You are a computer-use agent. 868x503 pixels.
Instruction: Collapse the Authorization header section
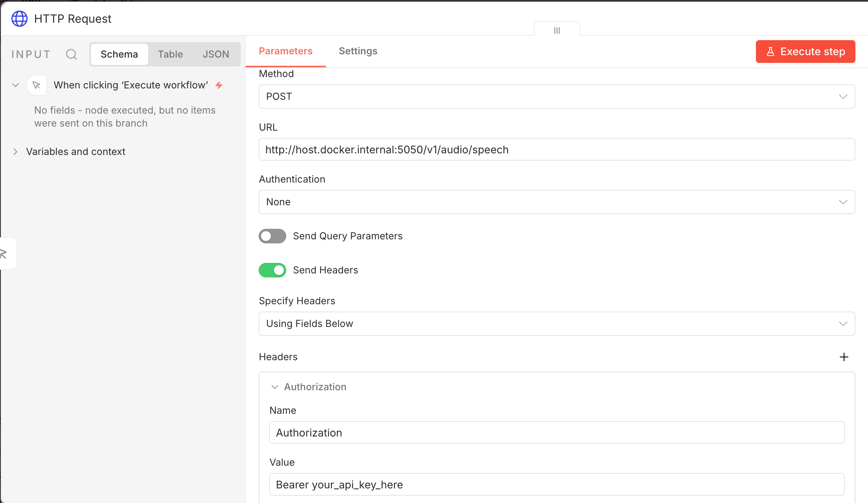(275, 387)
